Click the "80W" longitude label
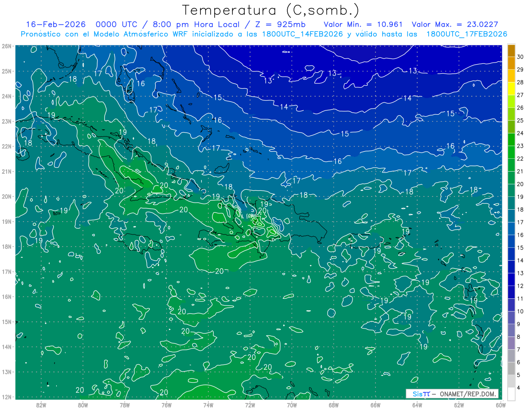The height and width of the screenshot is (411, 532). point(83,405)
